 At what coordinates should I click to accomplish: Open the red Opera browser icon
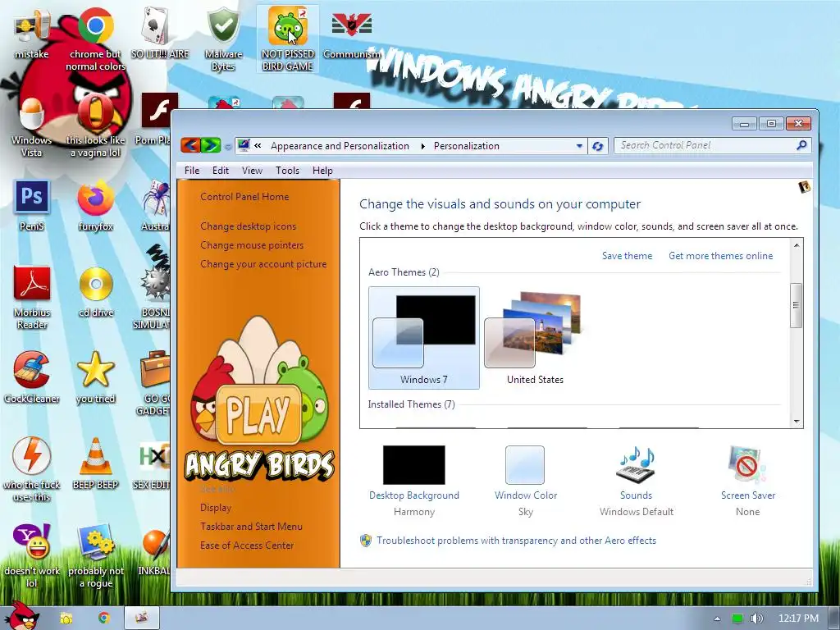tap(95, 126)
